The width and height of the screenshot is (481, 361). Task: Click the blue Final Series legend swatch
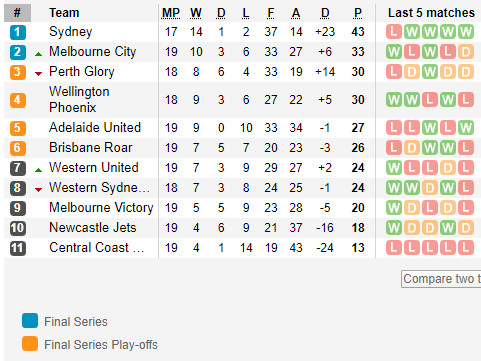coord(30,321)
